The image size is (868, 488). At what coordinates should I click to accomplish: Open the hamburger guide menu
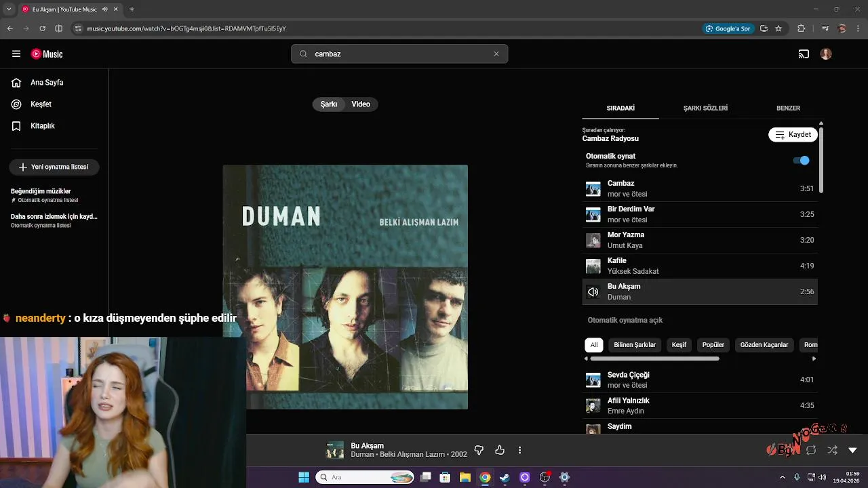(x=16, y=54)
